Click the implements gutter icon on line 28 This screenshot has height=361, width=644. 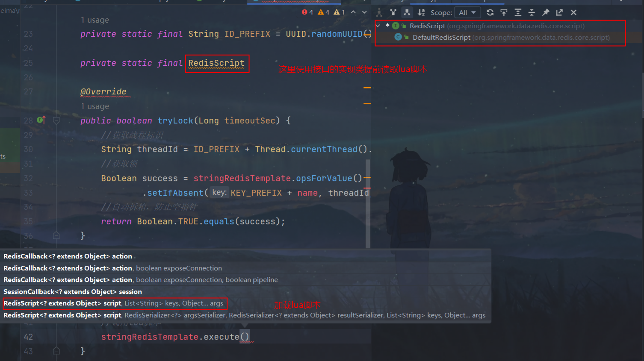coord(41,120)
